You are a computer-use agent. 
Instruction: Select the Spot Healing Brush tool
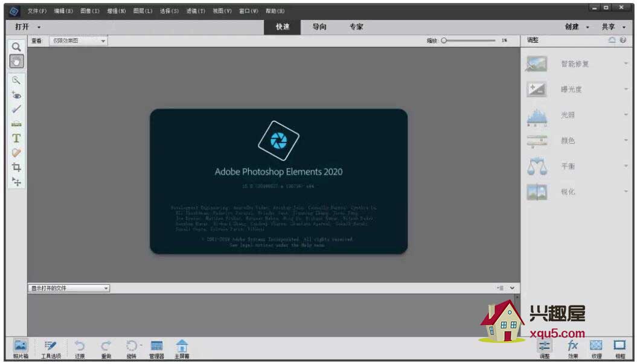point(16,153)
